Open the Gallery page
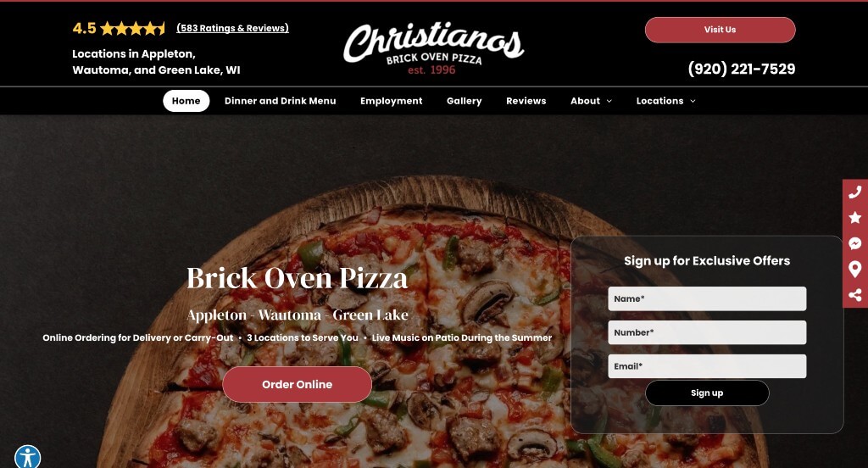 tap(464, 101)
